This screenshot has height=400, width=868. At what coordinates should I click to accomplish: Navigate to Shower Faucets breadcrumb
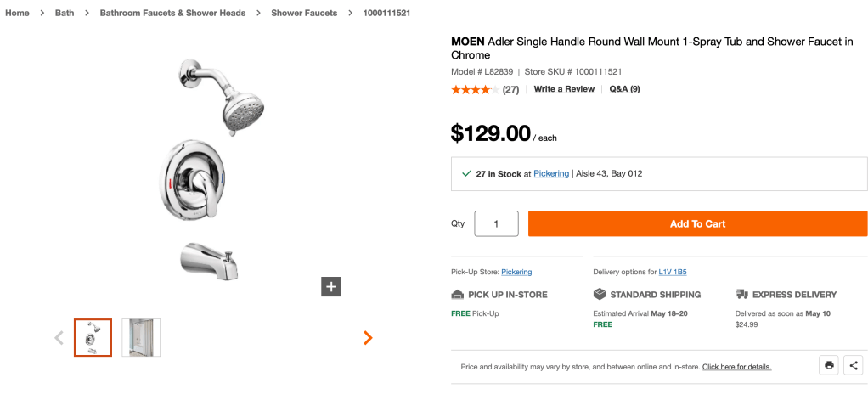[304, 13]
